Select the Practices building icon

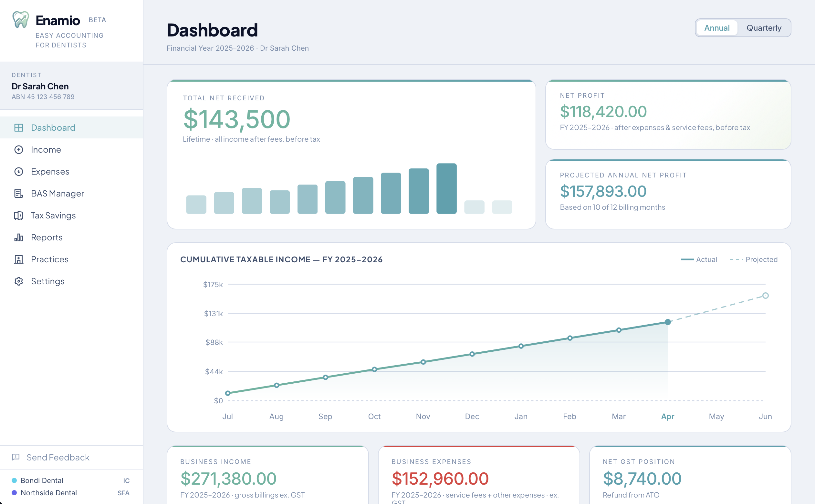tap(19, 259)
